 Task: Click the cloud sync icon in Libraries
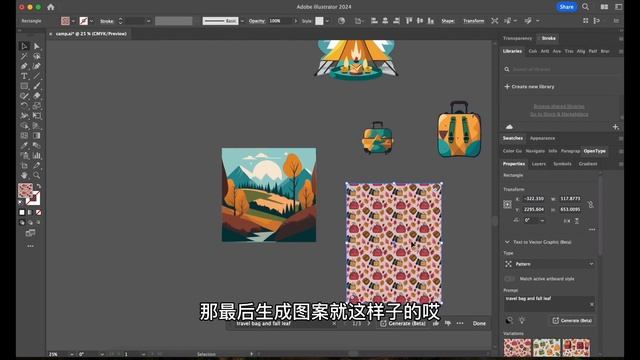click(509, 127)
